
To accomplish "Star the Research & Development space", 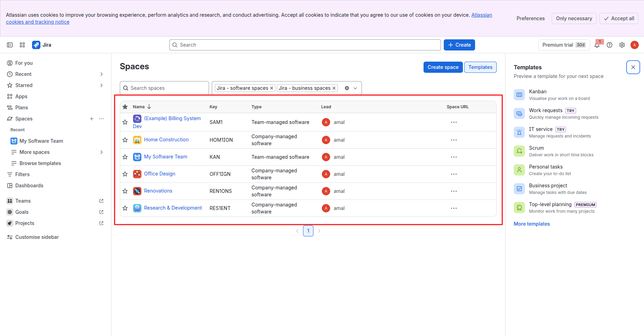I will click(125, 208).
